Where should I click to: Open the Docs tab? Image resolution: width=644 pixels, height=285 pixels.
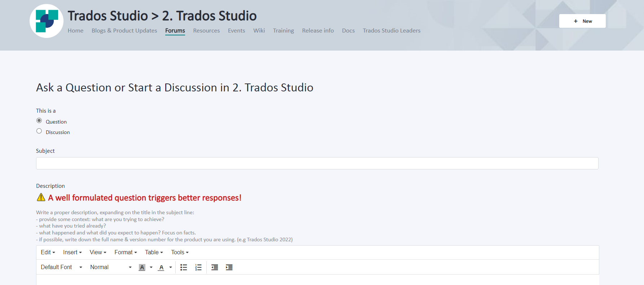(x=349, y=31)
